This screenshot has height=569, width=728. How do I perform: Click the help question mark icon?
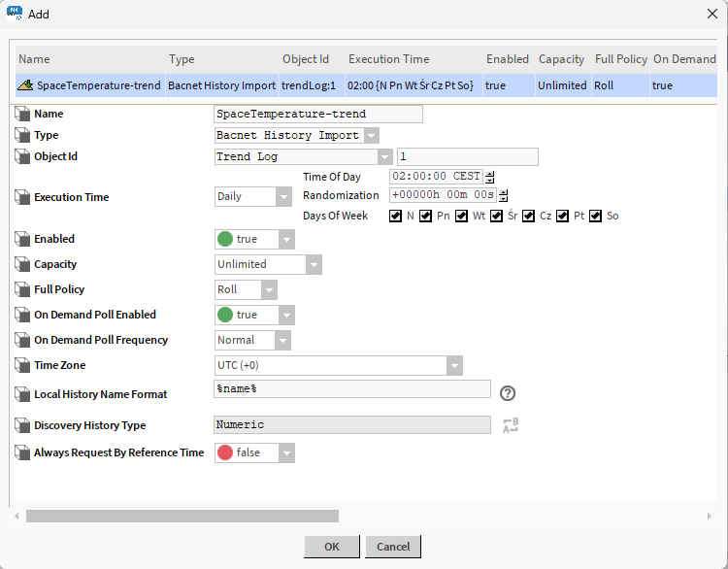coord(507,393)
